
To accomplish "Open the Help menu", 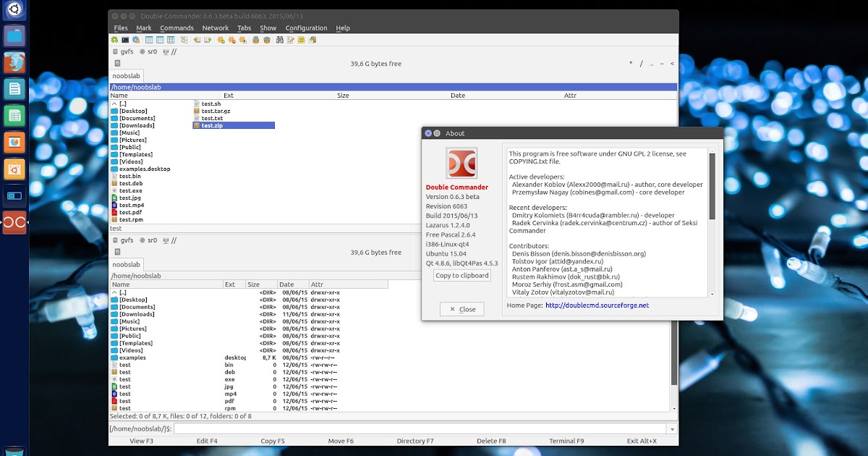I will pos(343,28).
